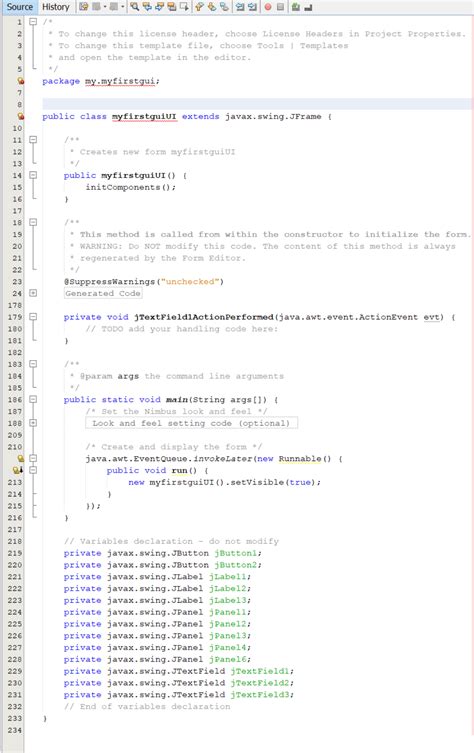Expand the Generated Code fold marker
Screen dimensions: 474x753
pos(33,293)
